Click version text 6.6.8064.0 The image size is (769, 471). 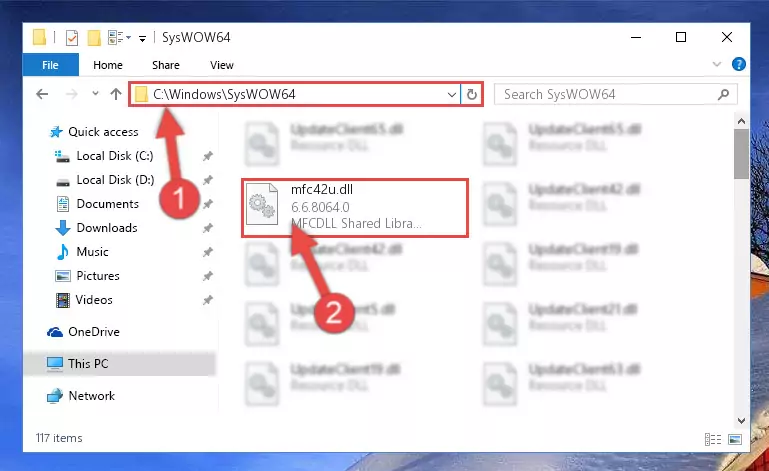[x=320, y=207]
